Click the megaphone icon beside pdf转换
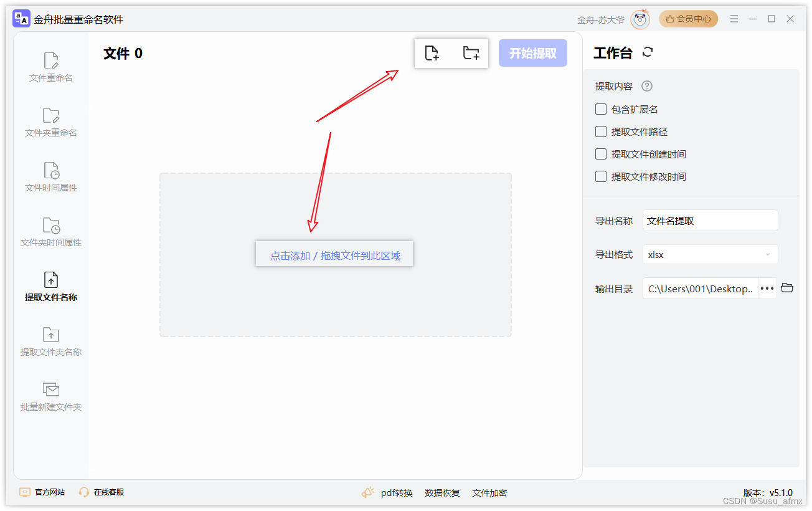This screenshot has height=511, width=812. [368, 492]
